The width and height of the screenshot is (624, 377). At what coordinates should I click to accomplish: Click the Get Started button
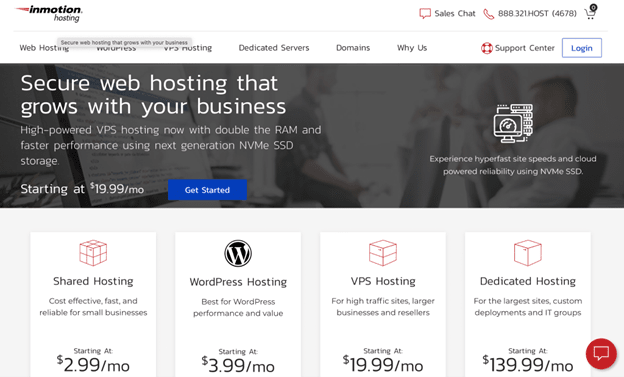click(x=207, y=190)
